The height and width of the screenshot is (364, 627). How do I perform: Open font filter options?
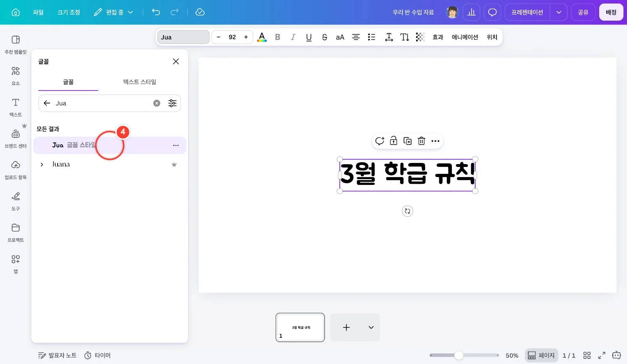pyautogui.click(x=172, y=103)
